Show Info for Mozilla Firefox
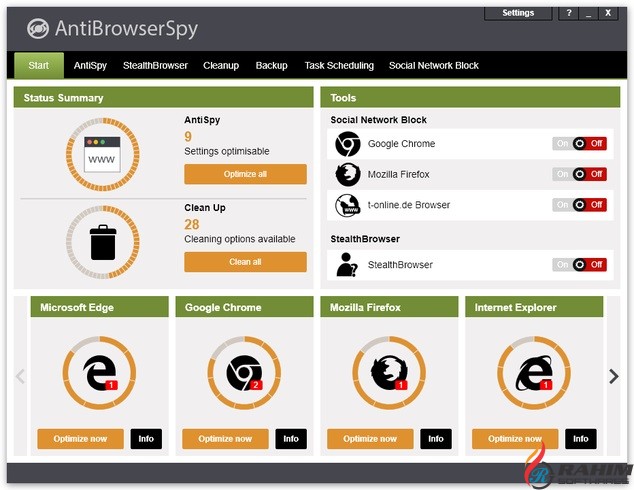Viewport: 634px width, 490px height. pyautogui.click(x=435, y=439)
